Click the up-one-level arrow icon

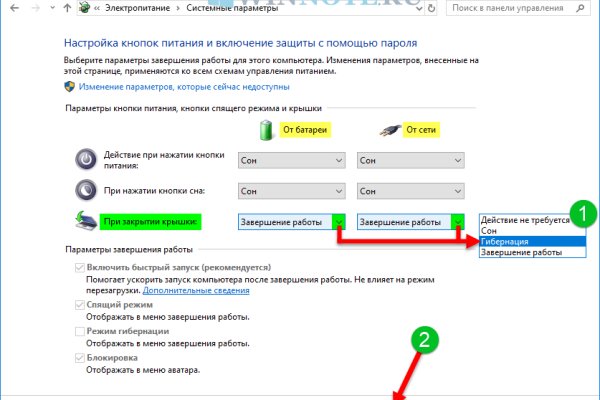68,9
